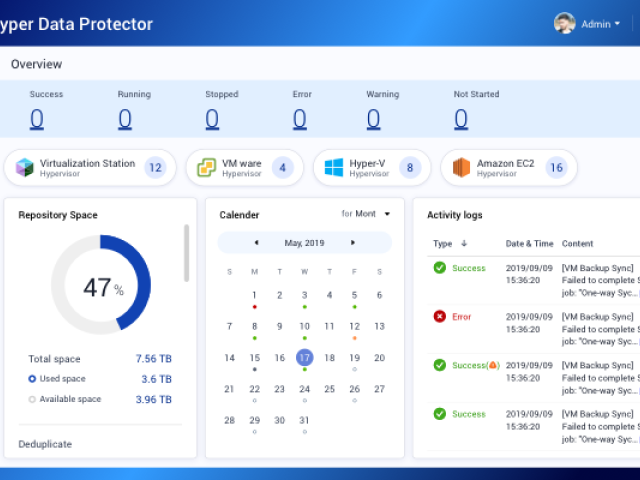Click the Date & Time column header
The image size is (640, 480).
pyautogui.click(x=529, y=243)
